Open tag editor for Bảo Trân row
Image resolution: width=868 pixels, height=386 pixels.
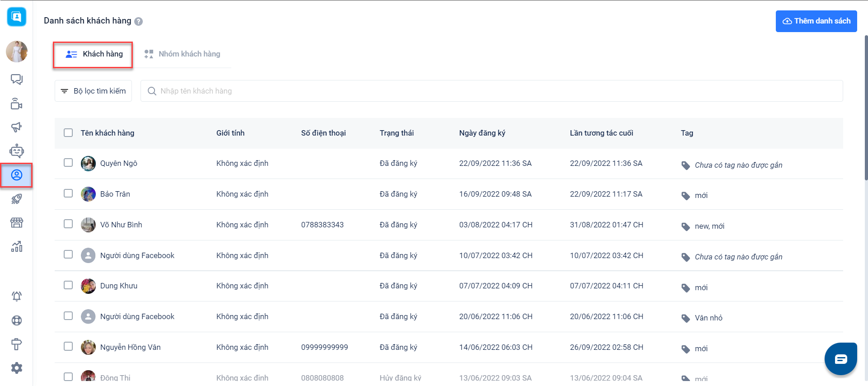coord(685,196)
